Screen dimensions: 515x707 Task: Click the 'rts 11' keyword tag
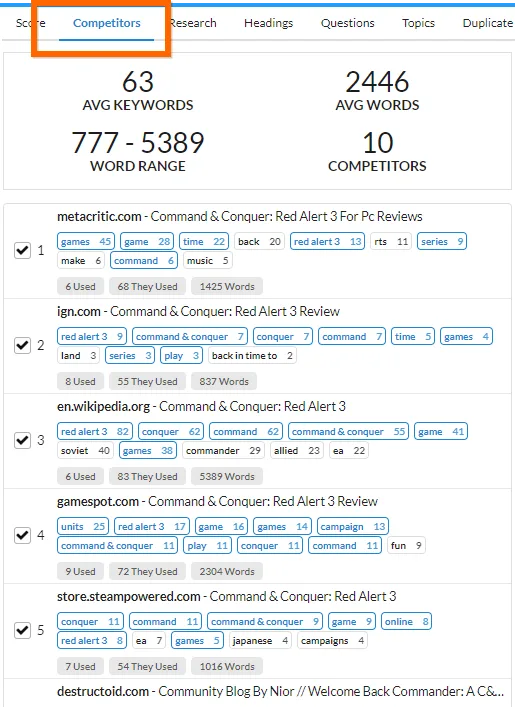pos(391,242)
